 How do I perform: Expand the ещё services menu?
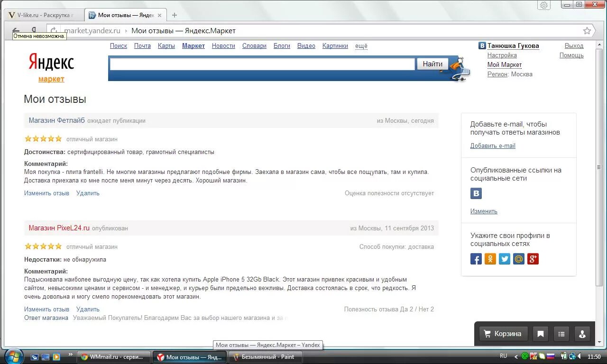[361, 46]
